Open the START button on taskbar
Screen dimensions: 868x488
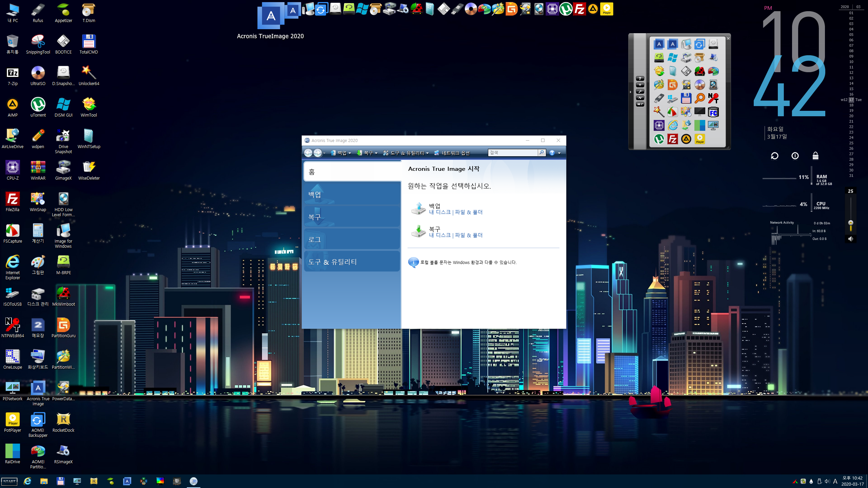point(9,481)
